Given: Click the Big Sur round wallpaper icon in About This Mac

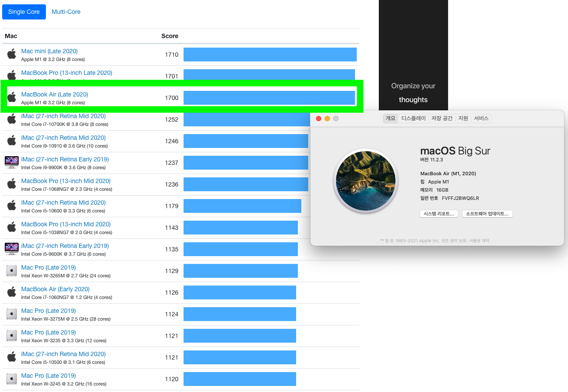Looking at the screenshot, I should tap(366, 180).
